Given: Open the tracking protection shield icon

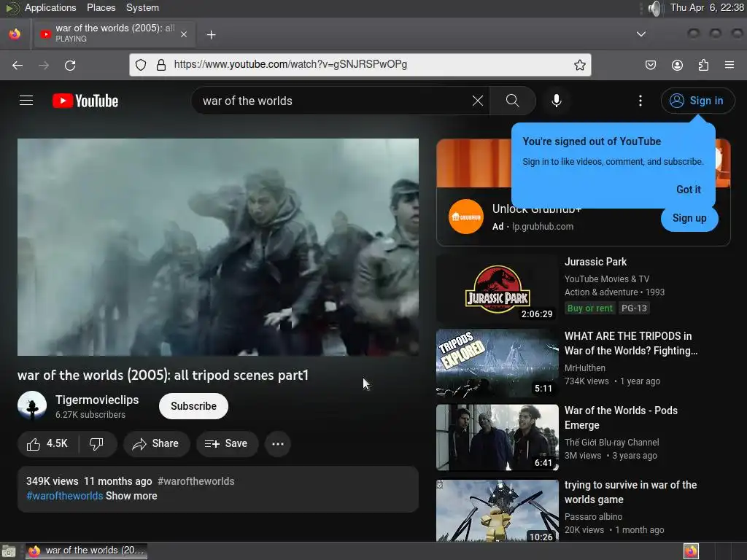Looking at the screenshot, I should point(141,65).
